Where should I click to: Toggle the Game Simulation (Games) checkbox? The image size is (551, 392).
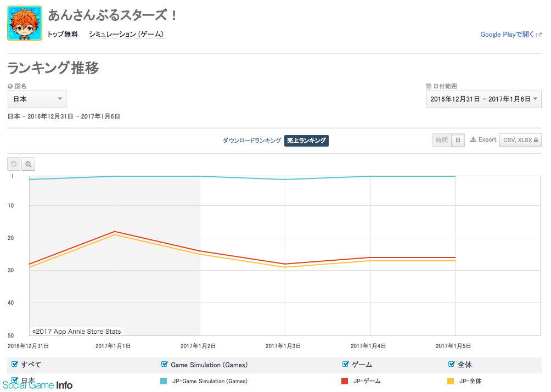pyautogui.click(x=164, y=364)
